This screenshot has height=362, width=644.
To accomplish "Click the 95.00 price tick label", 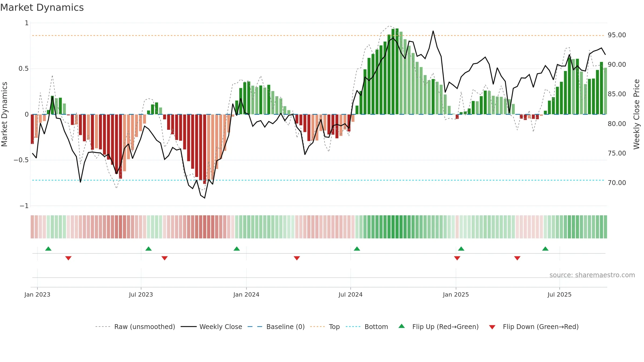I will click(617, 35).
